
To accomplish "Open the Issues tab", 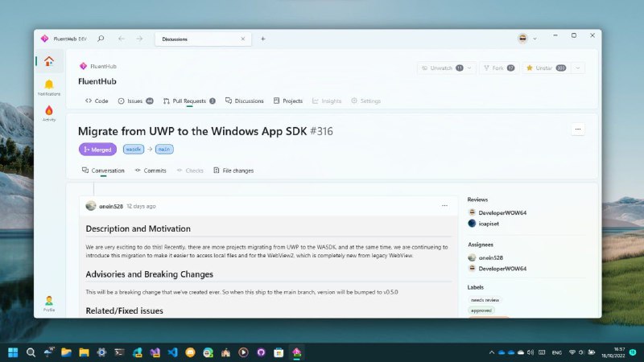I will click(135, 101).
